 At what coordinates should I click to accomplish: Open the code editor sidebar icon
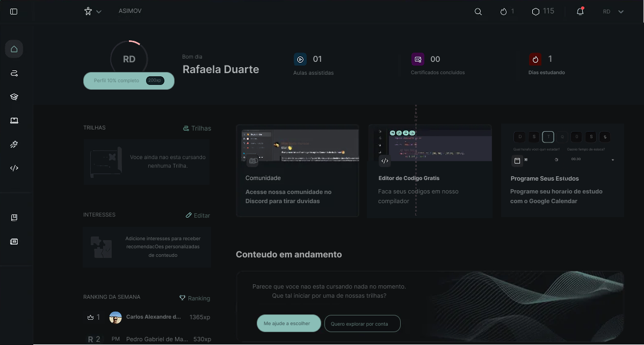click(x=14, y=168)
